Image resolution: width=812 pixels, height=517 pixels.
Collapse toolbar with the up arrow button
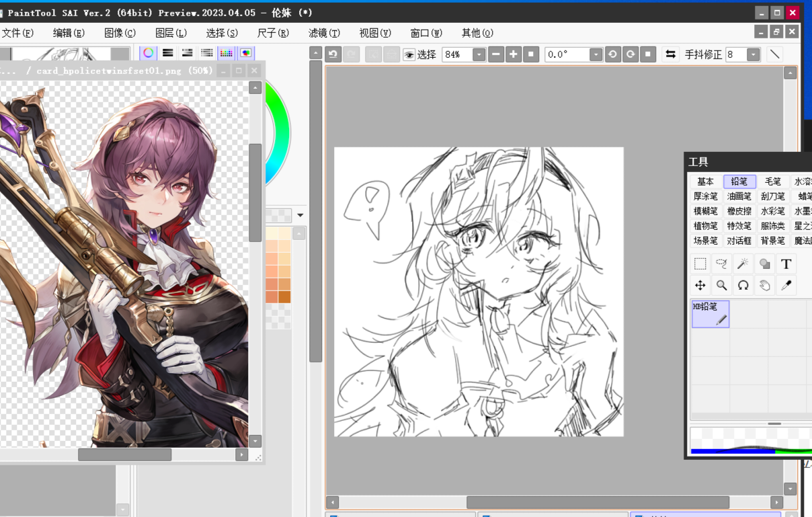[316, 53]
